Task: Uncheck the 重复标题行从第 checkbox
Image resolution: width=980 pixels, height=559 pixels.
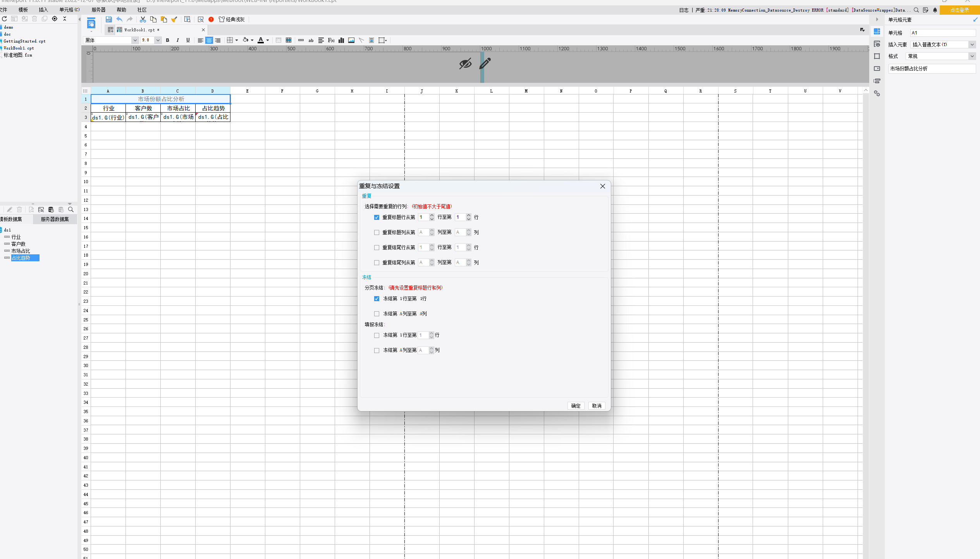Action: [377, 218]
